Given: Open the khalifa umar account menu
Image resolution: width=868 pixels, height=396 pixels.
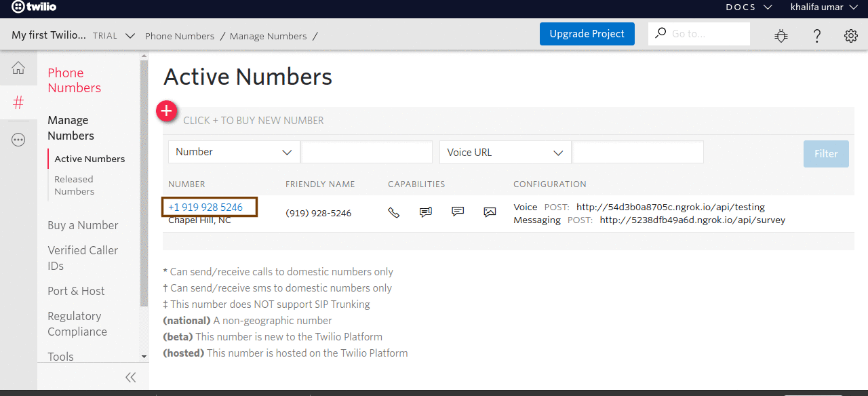Looking at the screenshot, I should pyautogui.click(x=826, y=7).
